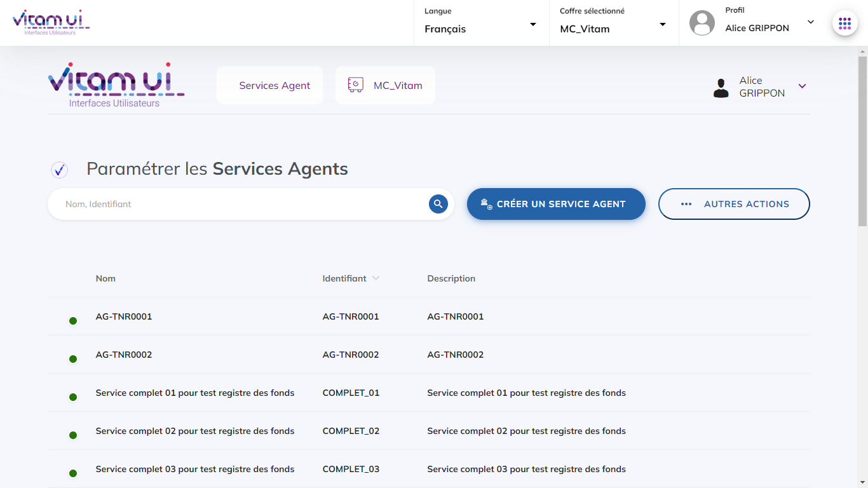Click the magnifying glass search icon

[438, 204]
